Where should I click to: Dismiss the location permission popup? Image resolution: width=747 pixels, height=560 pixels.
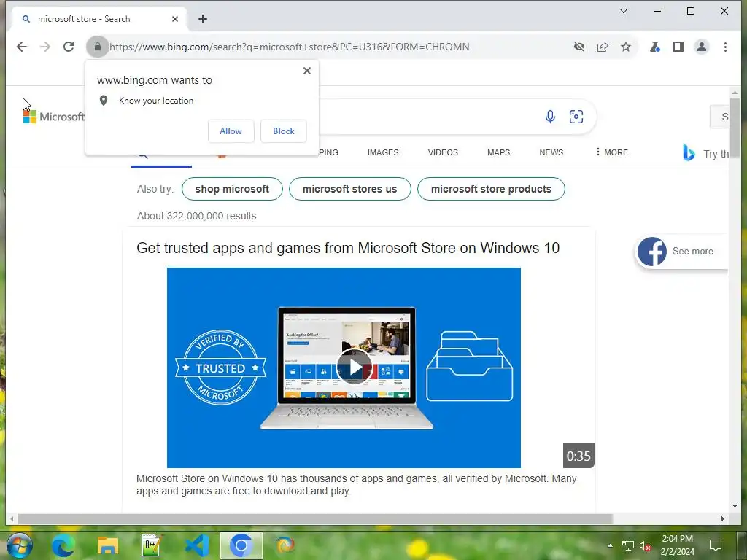click(307, 71)
